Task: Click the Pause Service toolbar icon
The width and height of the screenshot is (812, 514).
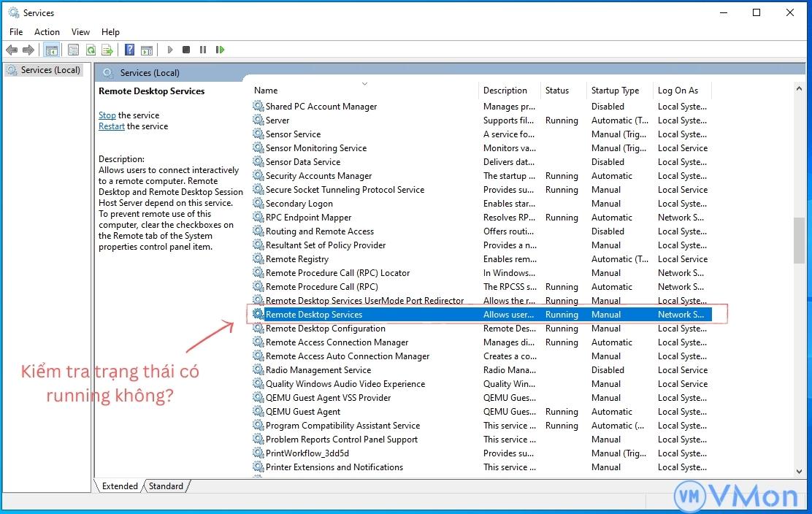Action: [x=202, y=49]
